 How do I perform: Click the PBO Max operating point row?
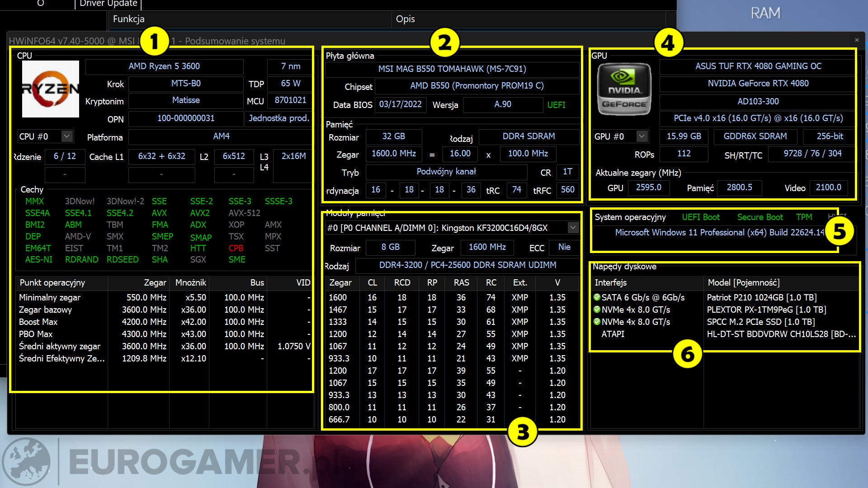[x=164, y=334]
